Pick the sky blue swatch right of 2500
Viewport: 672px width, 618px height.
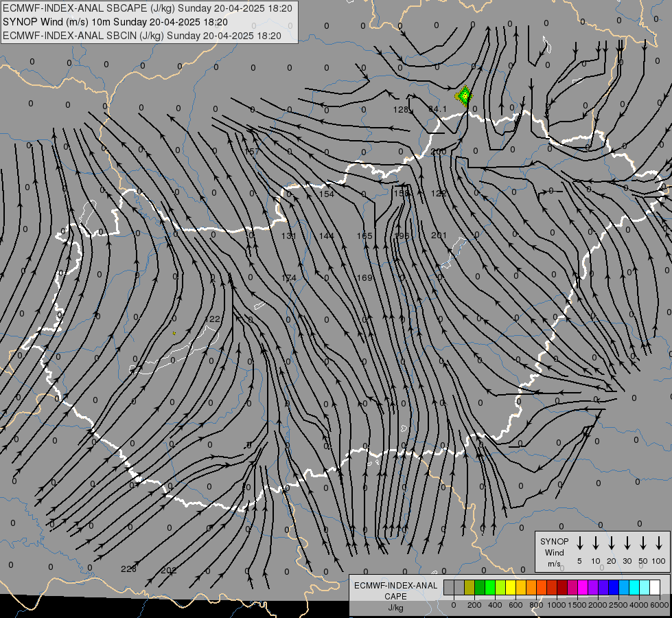(623, 588)
